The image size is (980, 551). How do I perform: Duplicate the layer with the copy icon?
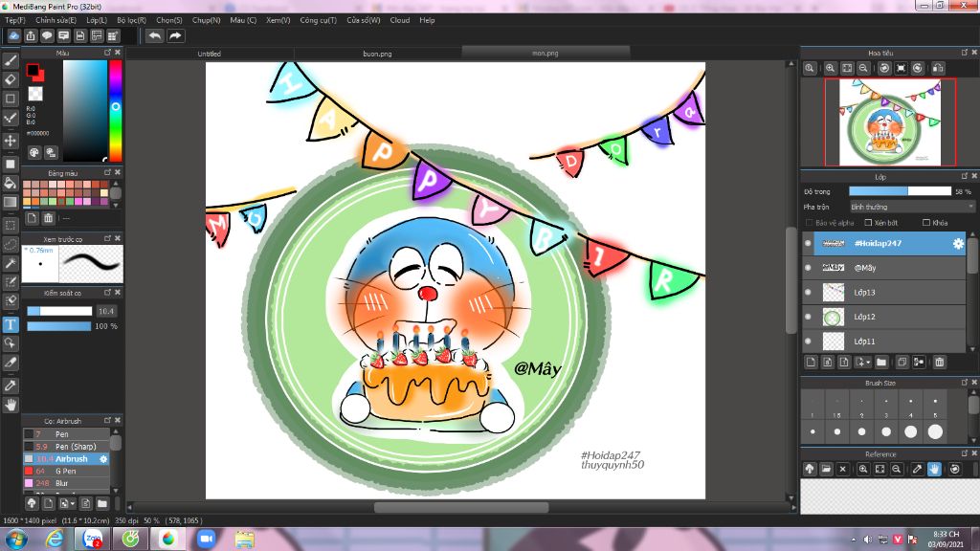pyautogui.click(x=902, y=362)
